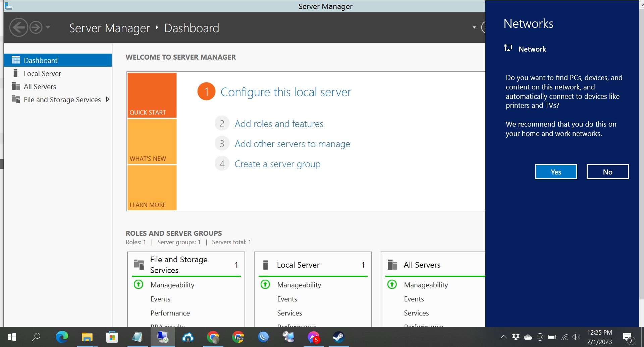Click No in the Networks panel
Screen dimensions: 644x347
607,172
